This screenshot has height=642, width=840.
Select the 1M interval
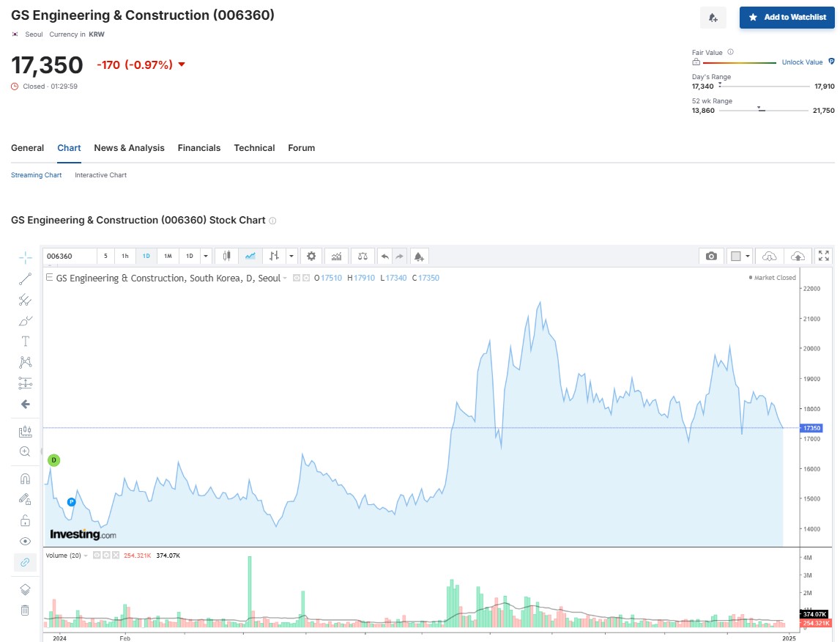pos(168,257)
